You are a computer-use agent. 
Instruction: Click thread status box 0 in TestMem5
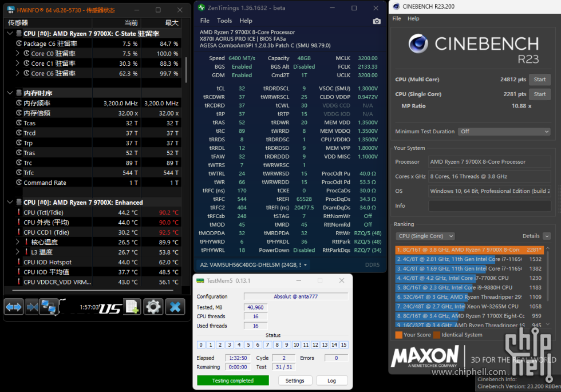pyautogui.click(x=201, y=345)
